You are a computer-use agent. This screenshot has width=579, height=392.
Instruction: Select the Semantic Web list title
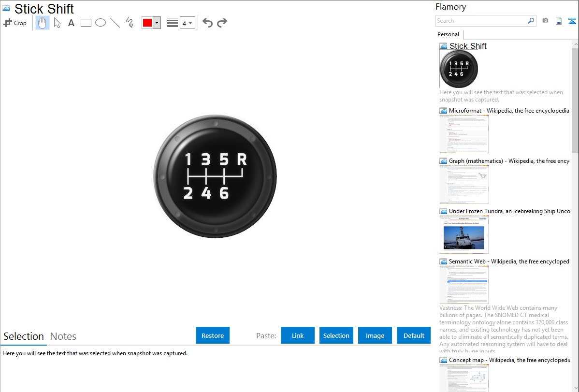click(x=509, y=261)
